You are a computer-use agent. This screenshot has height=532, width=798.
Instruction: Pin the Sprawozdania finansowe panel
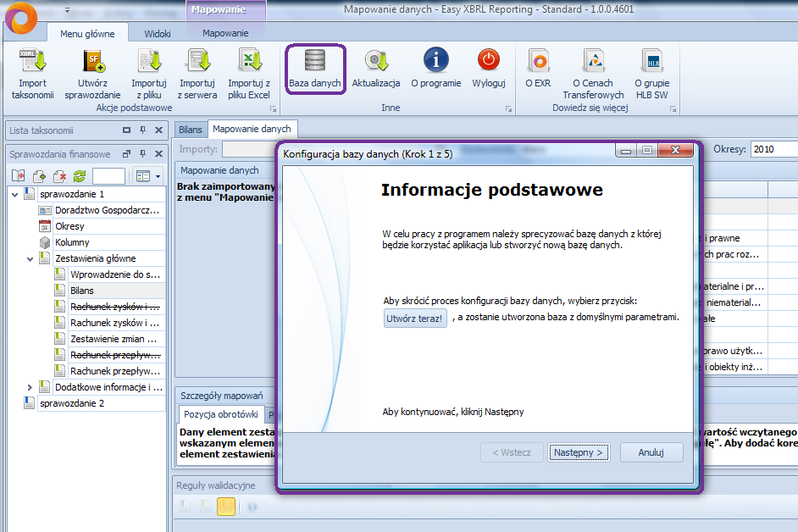click(143, 153)
